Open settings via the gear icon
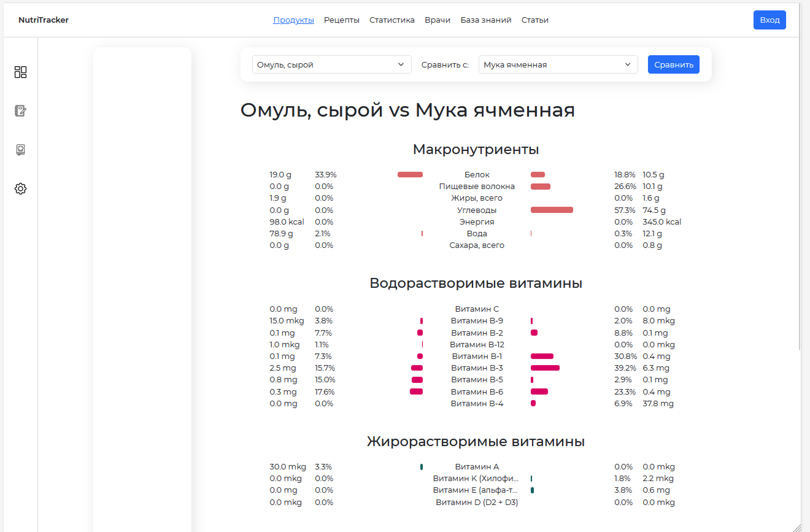This screenshot has height=532, width=810. pos(20,188)
